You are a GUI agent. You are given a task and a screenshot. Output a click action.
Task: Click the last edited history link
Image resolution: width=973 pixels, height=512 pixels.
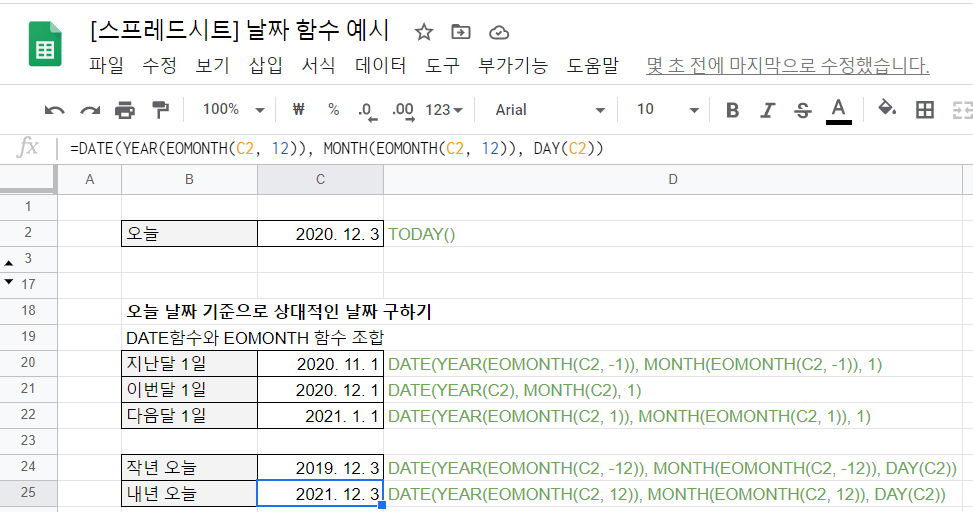[x=788, y=66]
